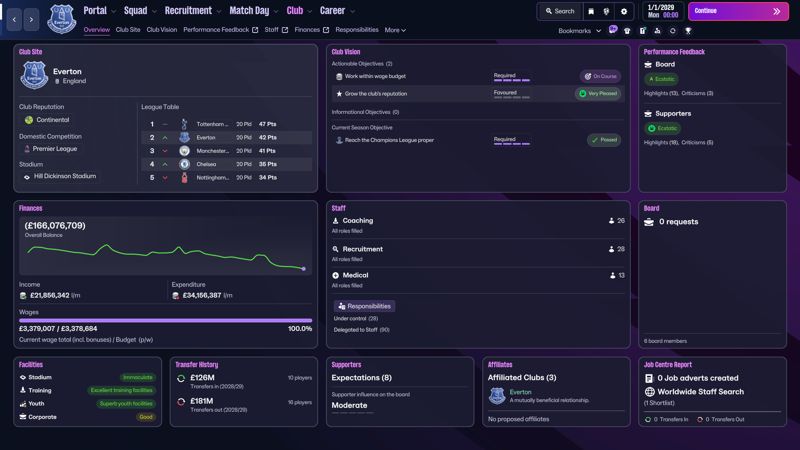Open the Responsibilities tab in sub-navigation
This screenshot has width=800, height=450.
coord(357,30)
